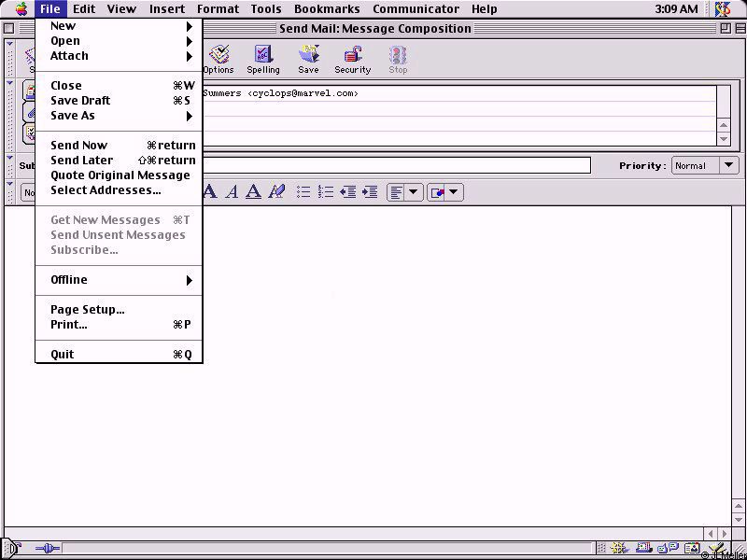The height and width of the screenshot is (560, 747).
Task: Open the Options toolbar icon
Action: [x=218, y=60]
